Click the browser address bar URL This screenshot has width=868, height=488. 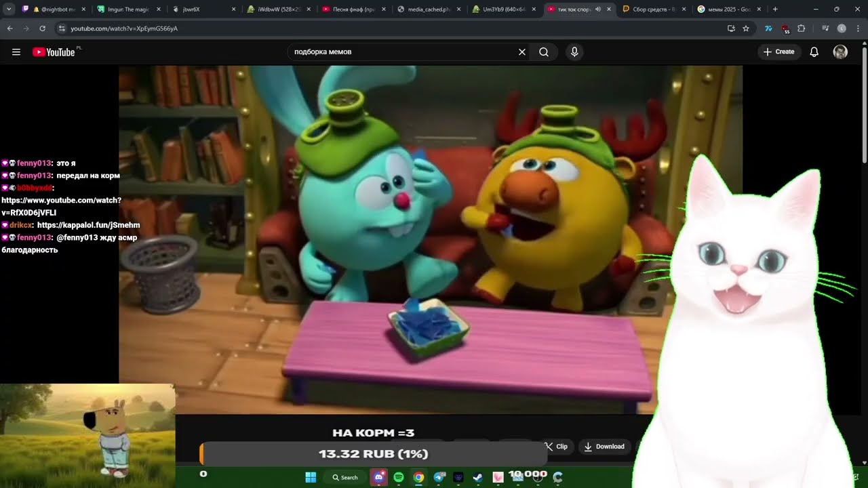pos(124,28)
